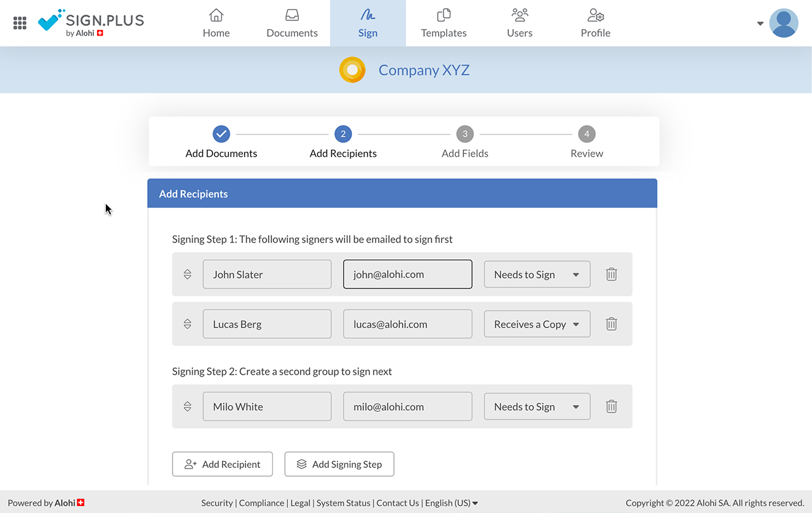
Task: Delete Milo White via the trash icon
Action: point(611,406)
